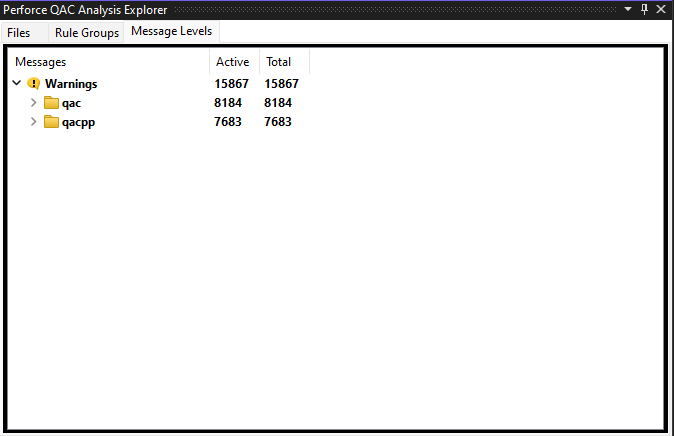
Task: Sort by the Active column header
Action: tap(232, 62)
